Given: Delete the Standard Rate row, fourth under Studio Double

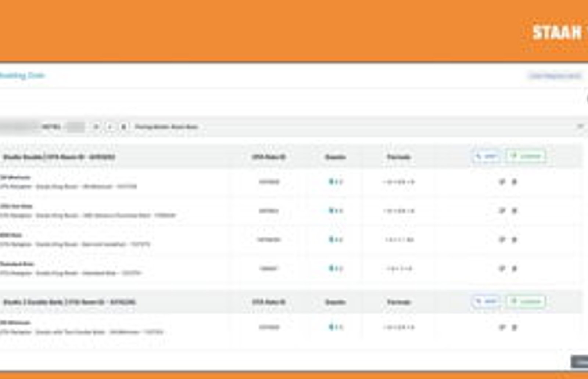Looking at the screenshot, I should click(514, 268).
